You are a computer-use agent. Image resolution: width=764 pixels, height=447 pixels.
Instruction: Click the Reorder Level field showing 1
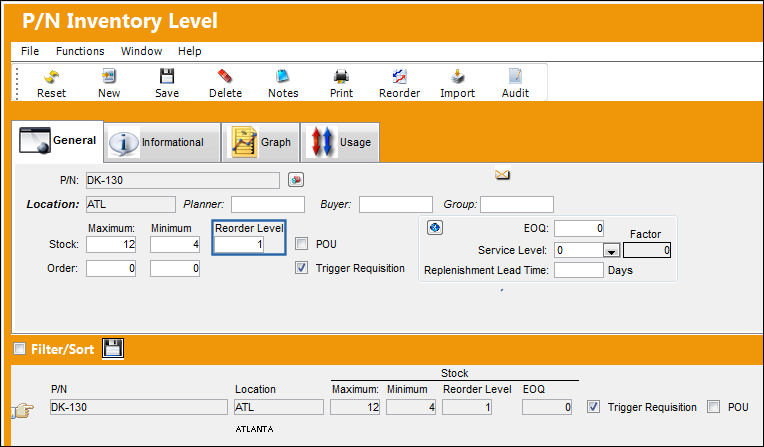[x=239, y=244]
